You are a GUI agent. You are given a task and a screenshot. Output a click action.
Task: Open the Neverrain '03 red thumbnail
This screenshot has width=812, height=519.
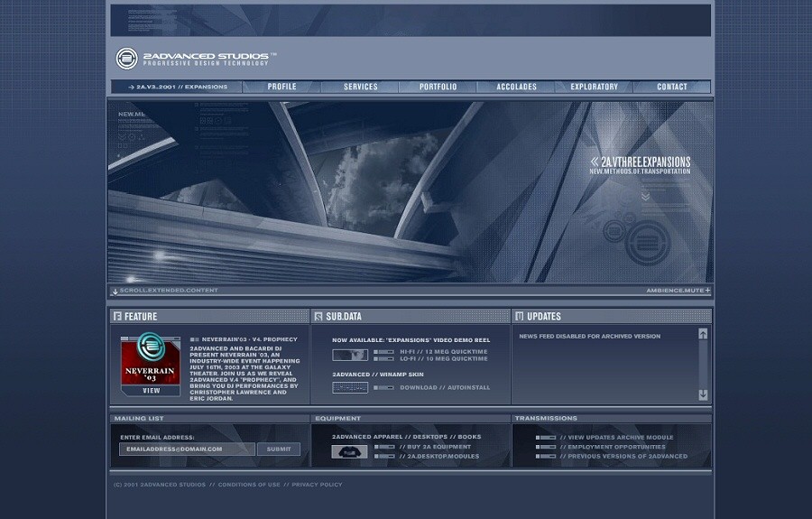pyautogui.click(x=151, y=360)
